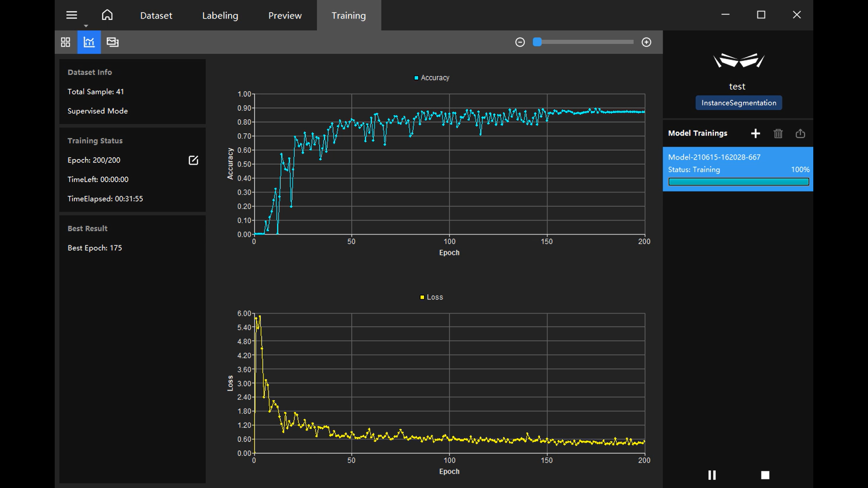Select the chart view icon
This screenshot has width=868, height=488.
(x=89, y=42)
